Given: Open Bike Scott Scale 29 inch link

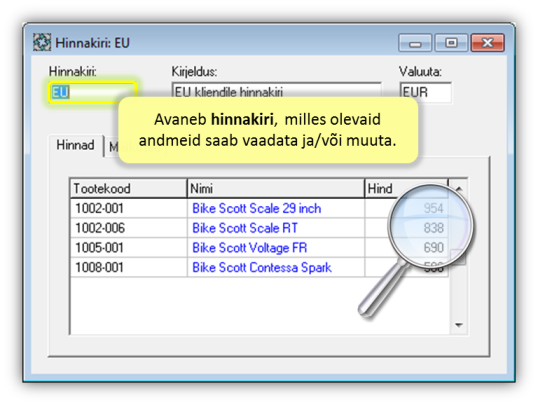Looking at the screenshot, I should coord(257,208).
